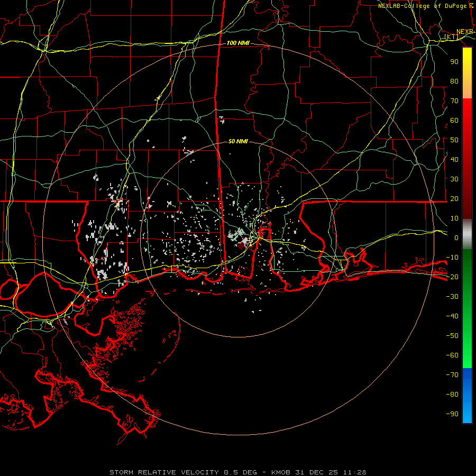476x476 pixels.
Task: Click the positive "20" scale label
Action: tap(454, 199)
